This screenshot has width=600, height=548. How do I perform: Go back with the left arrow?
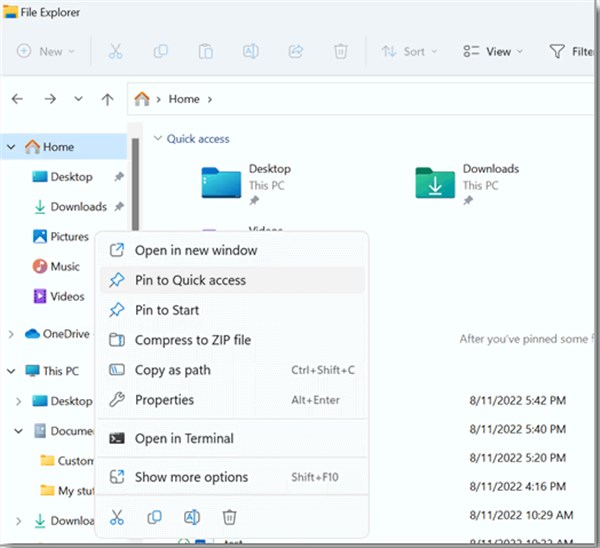pos(17,99)
